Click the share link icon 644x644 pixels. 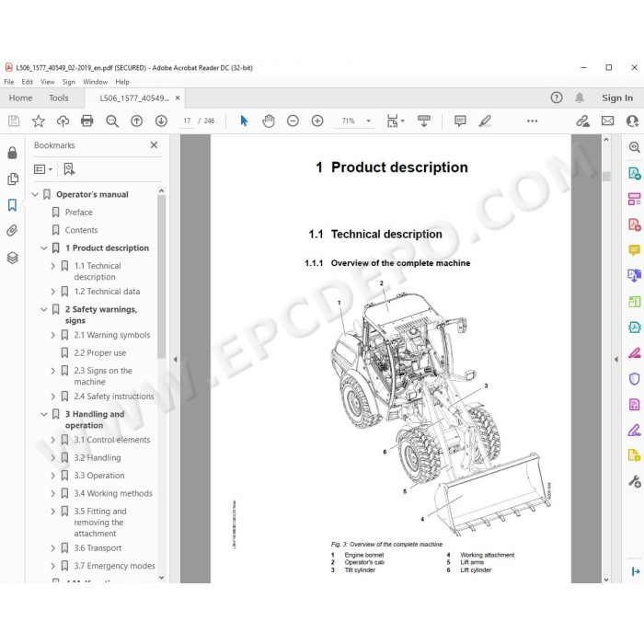click(x=582, y=121)
